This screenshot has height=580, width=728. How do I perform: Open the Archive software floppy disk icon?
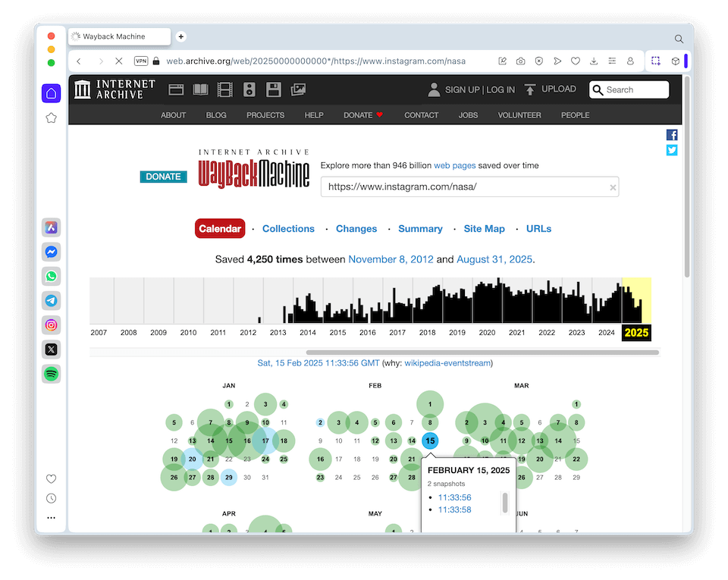[x=274, y=89]
